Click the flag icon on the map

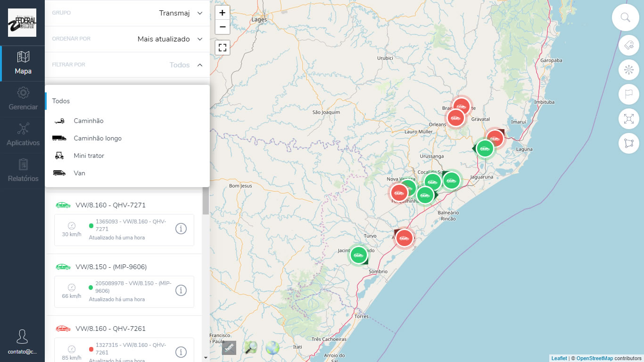[x=628, y=94]
